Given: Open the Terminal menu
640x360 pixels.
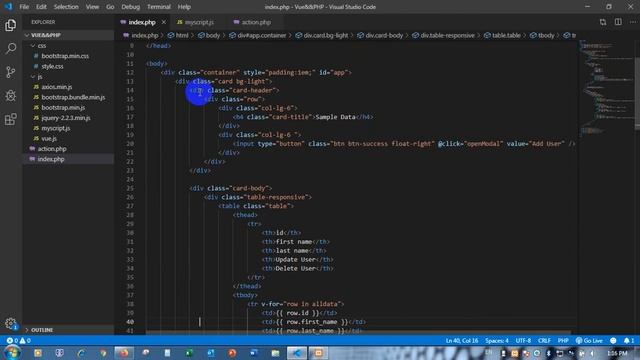Looking at the screenshot, I should (x=159, y=7).
